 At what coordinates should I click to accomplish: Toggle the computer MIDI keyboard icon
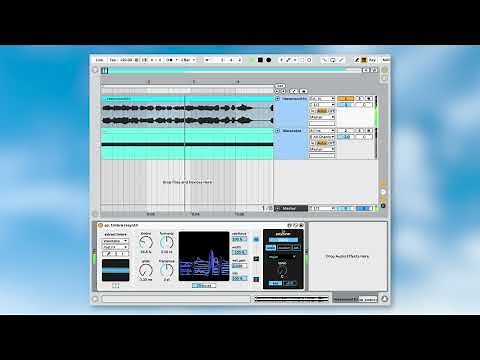(x=364, y=60)
